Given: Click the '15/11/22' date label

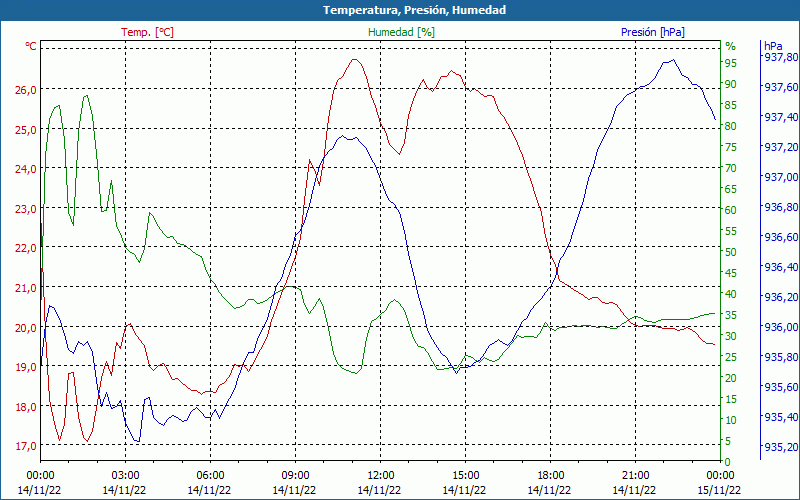Looking at the screenshot, I should pos(719,490).
